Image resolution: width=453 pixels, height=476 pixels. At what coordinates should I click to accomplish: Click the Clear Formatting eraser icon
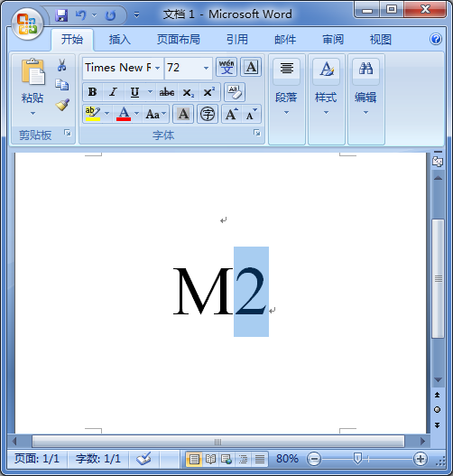235,92
